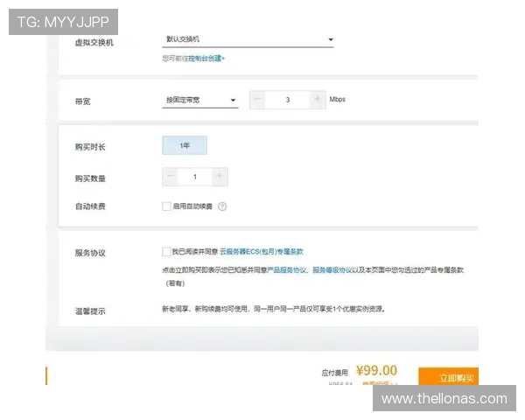Open the 默认交换机 virtual switch dropdown
Viewport: 525px width, 420px height.
click(248, 39)
